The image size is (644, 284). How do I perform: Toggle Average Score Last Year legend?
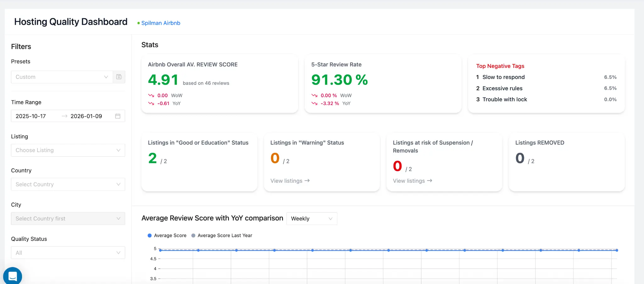pos(222,235)
